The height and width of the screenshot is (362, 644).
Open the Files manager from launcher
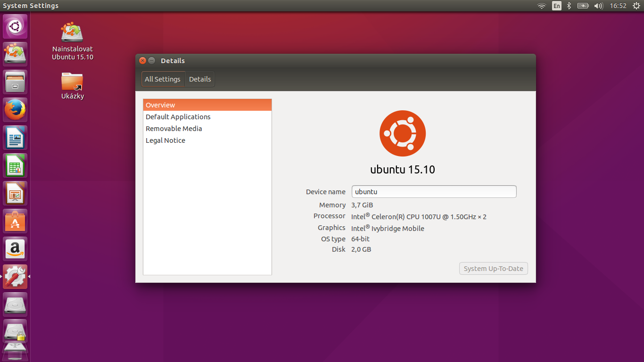click(x=16, y=82)
